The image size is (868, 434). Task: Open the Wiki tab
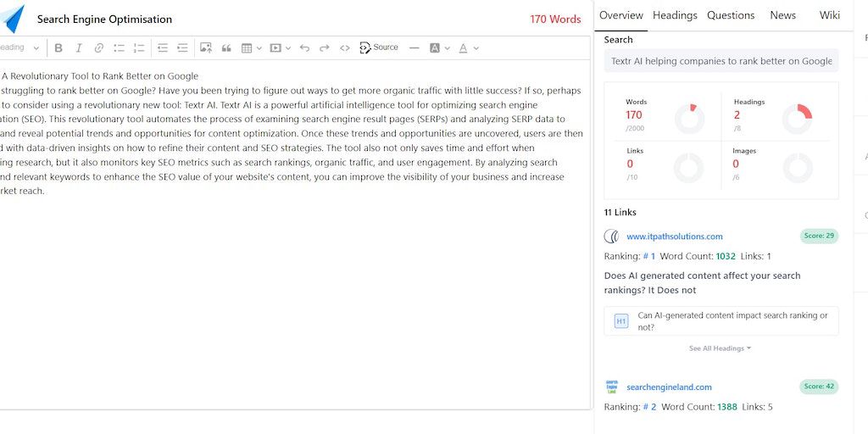tap(830, 15)
